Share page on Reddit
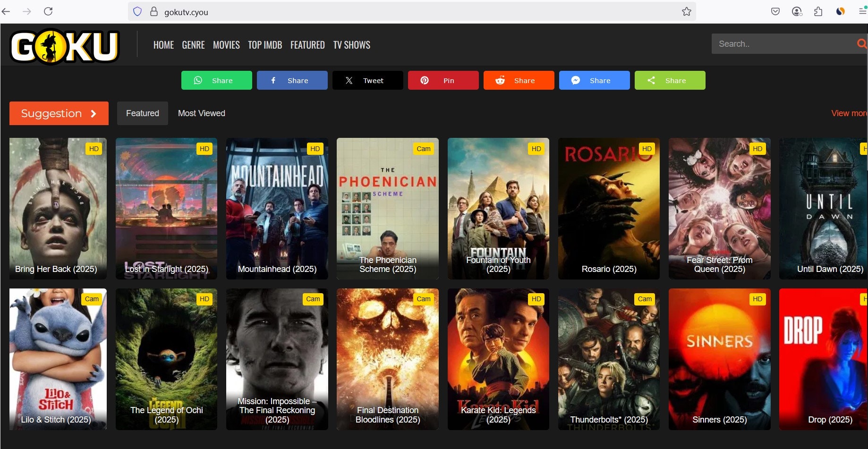868x449 pixels. click(x=519, y=80)
